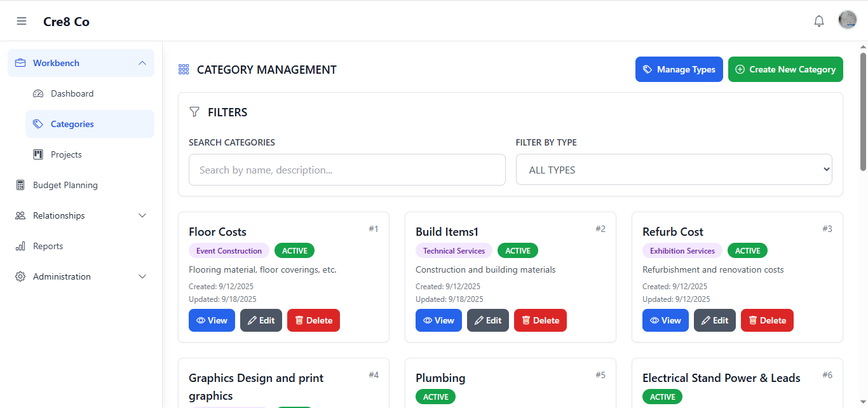Click the Budget Planning calculator icon
The height and width of the screenshot is (408, 868).
click(20, 185)
